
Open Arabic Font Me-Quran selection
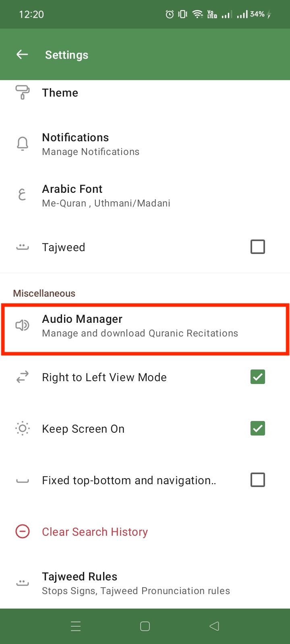coord(145,196)
